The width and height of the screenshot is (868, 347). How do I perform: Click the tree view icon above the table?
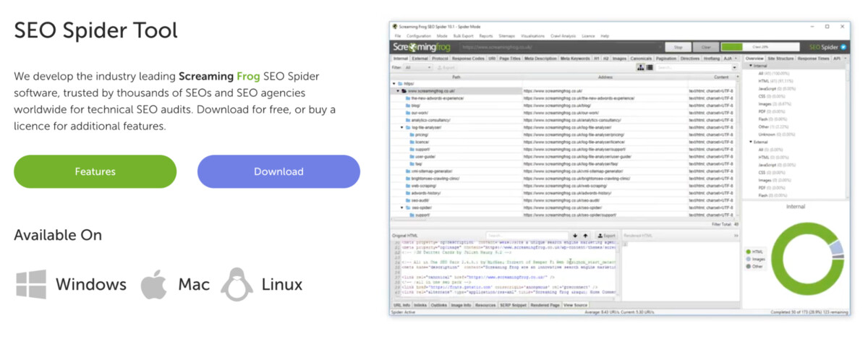[x=641, y=67]
